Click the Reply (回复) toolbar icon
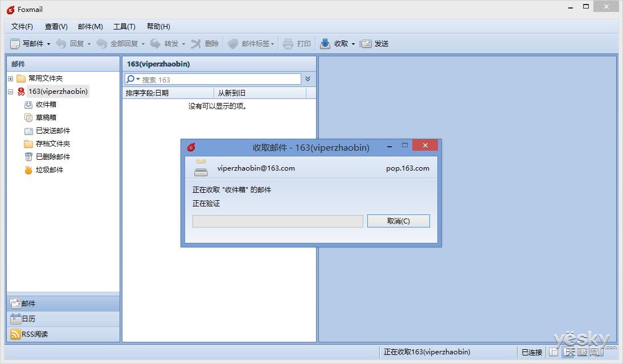 [x=61, y=44]
